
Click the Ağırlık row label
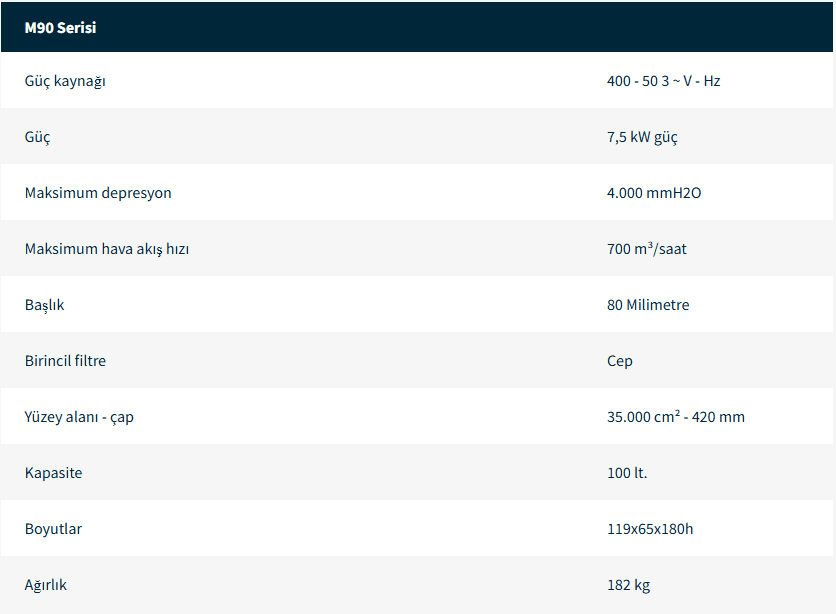[x=46, y=585]
